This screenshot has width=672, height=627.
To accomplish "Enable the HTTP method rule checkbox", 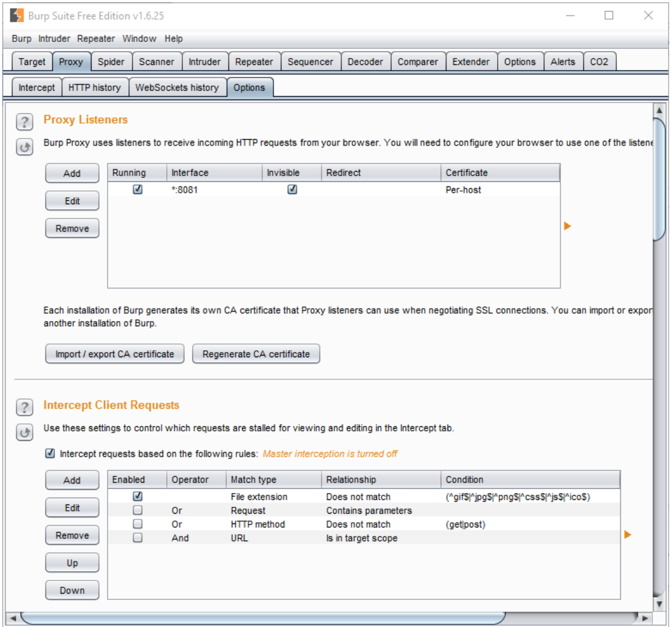I will pyautogui.click(x=138, y=523).
